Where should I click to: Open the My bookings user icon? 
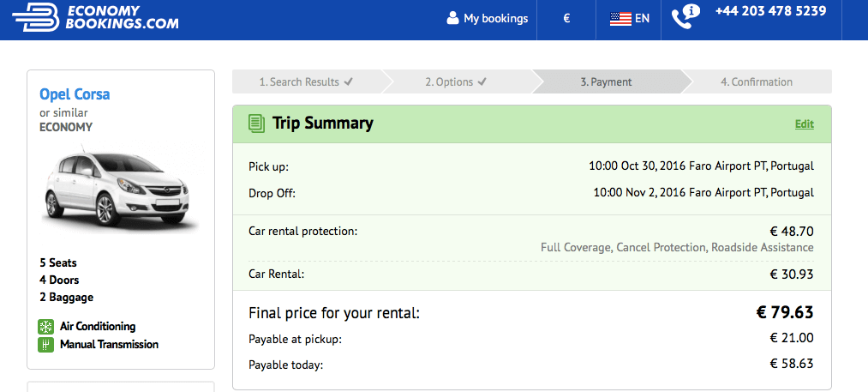(x=452, y=18)
